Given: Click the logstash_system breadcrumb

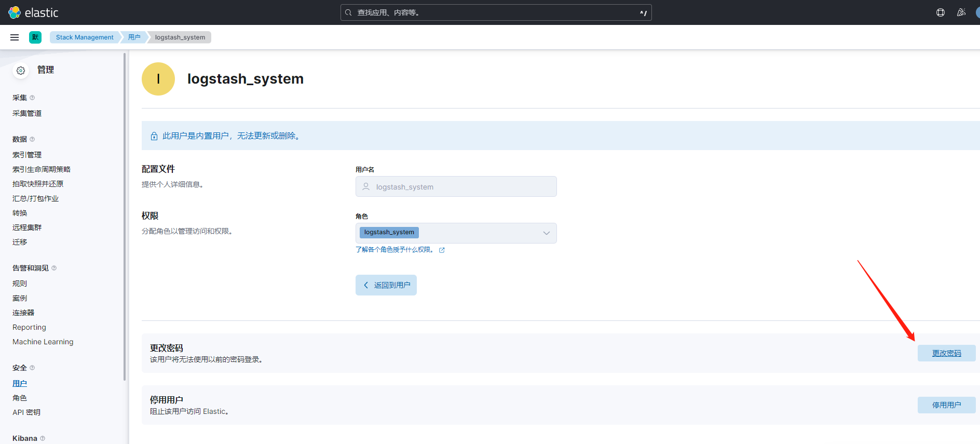Looking at the screenshot, I should [180, 37].
